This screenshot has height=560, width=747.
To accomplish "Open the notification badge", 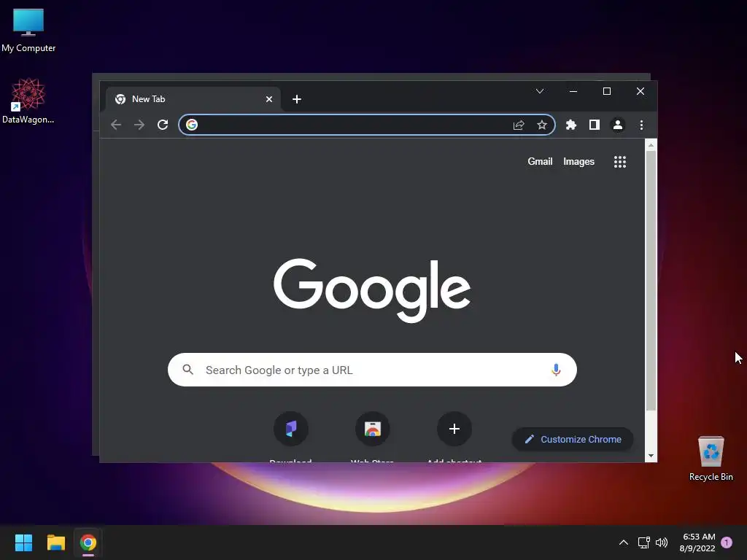I will tap(727, 542).
